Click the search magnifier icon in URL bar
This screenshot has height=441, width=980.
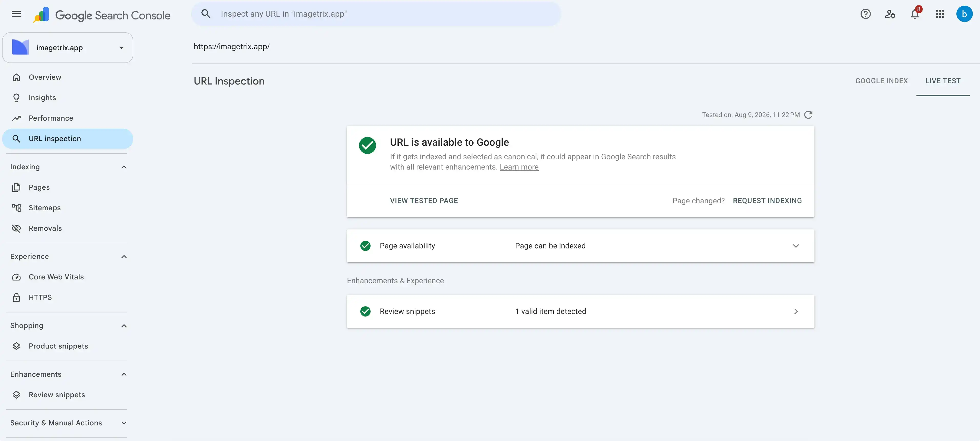tap(206, 14)
